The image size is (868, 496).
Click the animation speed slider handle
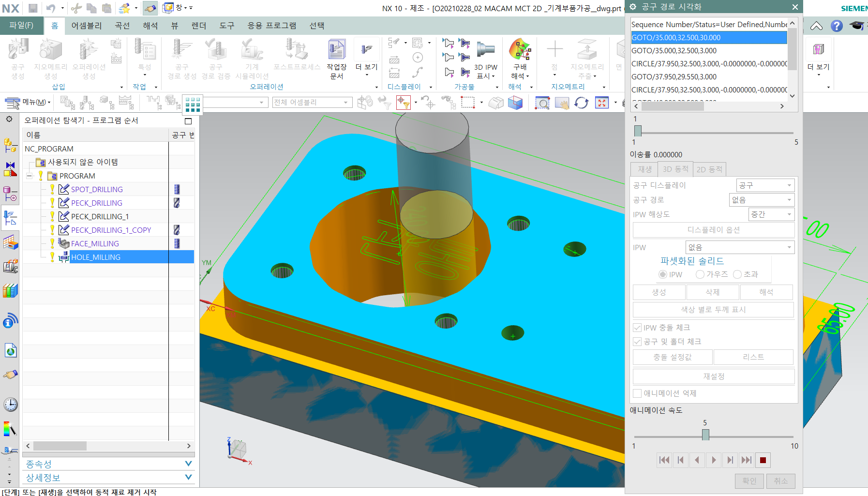[705, 435]
